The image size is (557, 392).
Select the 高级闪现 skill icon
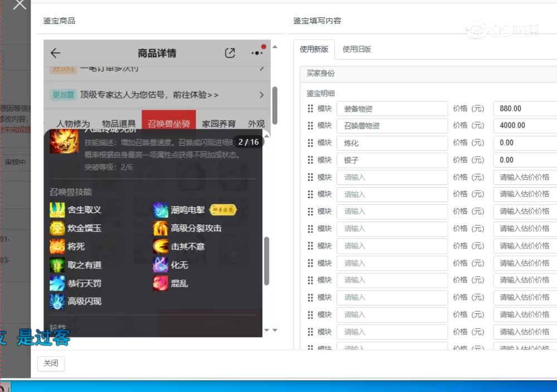pyautogui.click(x=57, y=301)
